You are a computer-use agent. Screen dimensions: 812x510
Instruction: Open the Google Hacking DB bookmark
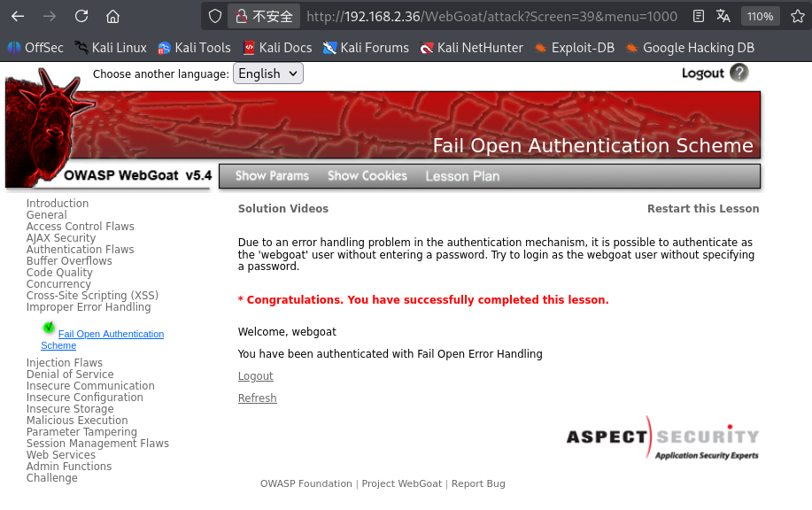(x=690, y=48)
